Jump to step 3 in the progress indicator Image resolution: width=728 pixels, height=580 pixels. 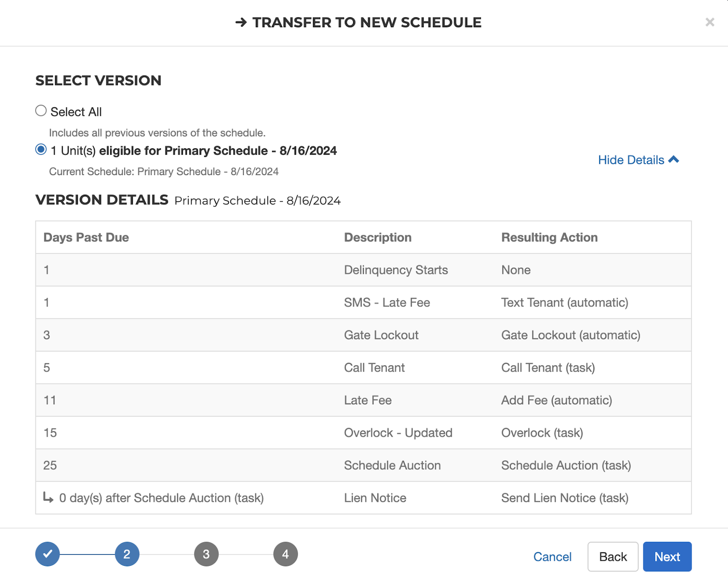pos(206,554)
